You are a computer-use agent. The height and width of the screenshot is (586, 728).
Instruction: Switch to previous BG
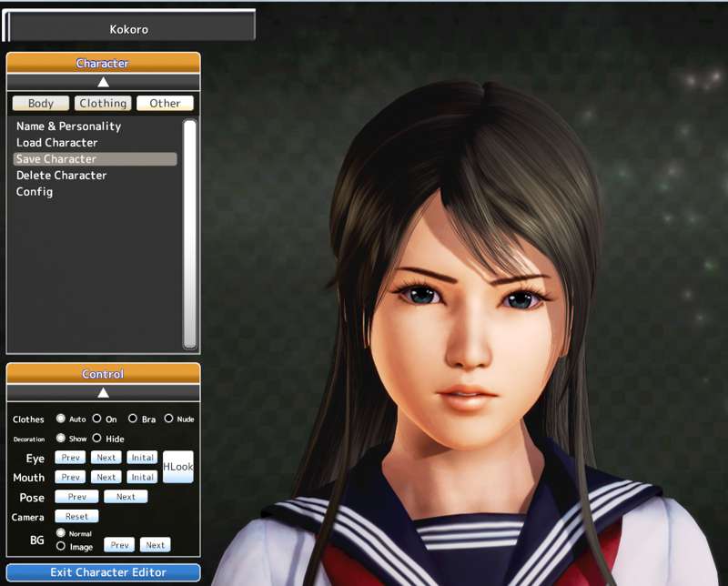point(119,545)
